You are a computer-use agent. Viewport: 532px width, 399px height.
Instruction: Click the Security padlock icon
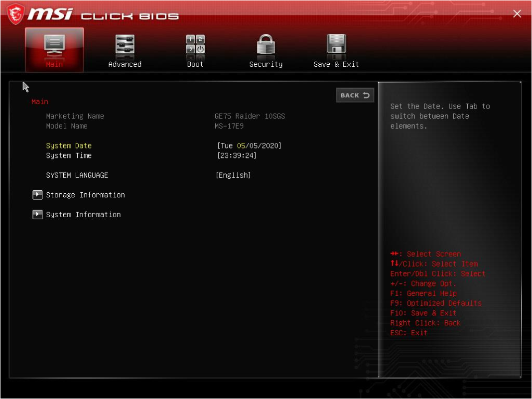pyautogui.click(x=266, y=45)
